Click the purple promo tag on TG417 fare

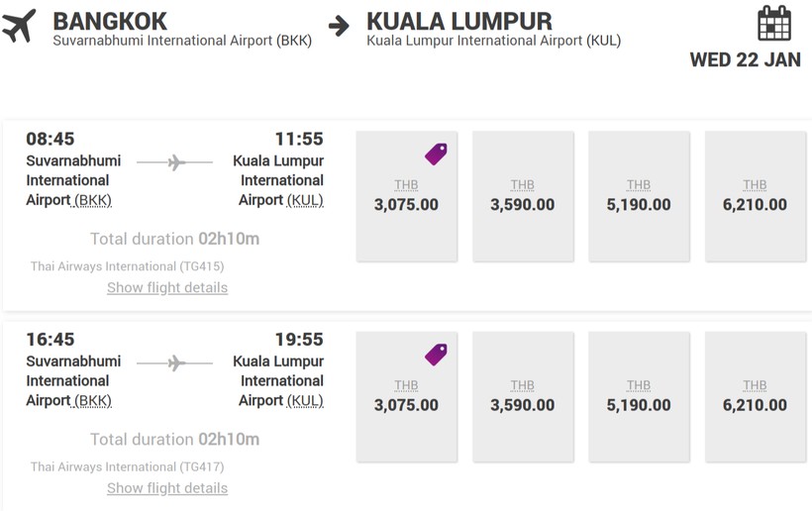[x=436, y=354]
